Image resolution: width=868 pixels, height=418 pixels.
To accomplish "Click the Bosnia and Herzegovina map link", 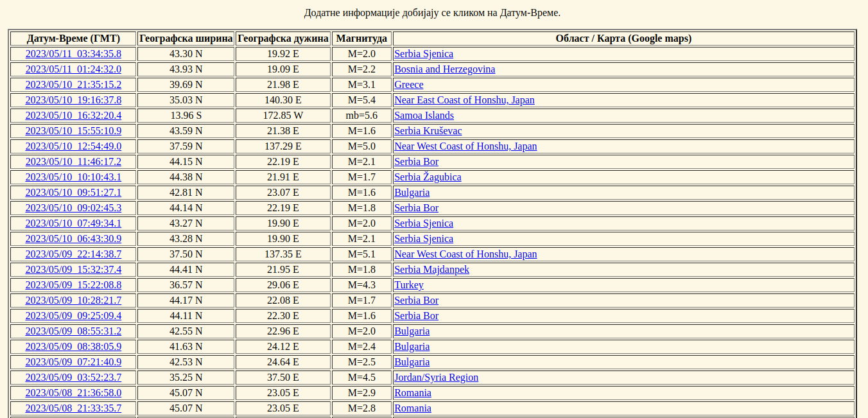I will point(444,69).
